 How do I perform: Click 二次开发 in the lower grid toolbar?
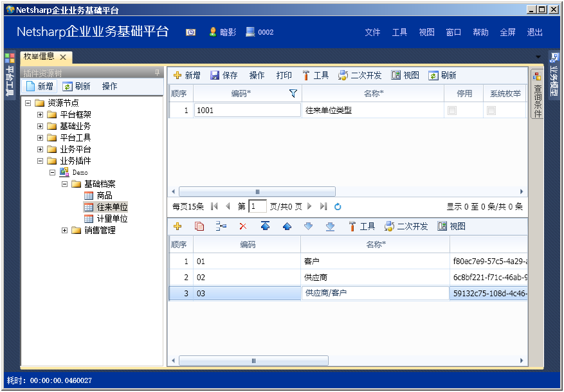406,226
